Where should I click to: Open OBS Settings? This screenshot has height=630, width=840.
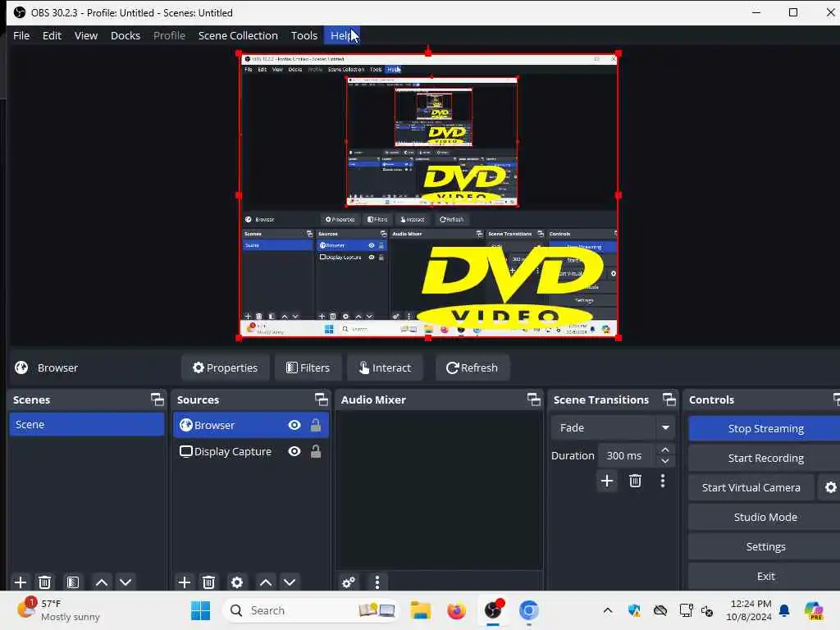tap(765, 546)
